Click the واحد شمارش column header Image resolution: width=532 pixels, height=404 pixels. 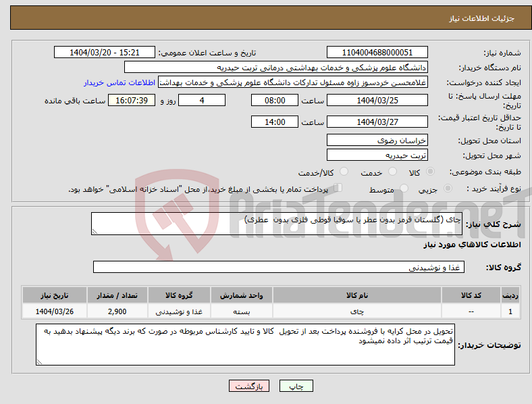[241, 295]
